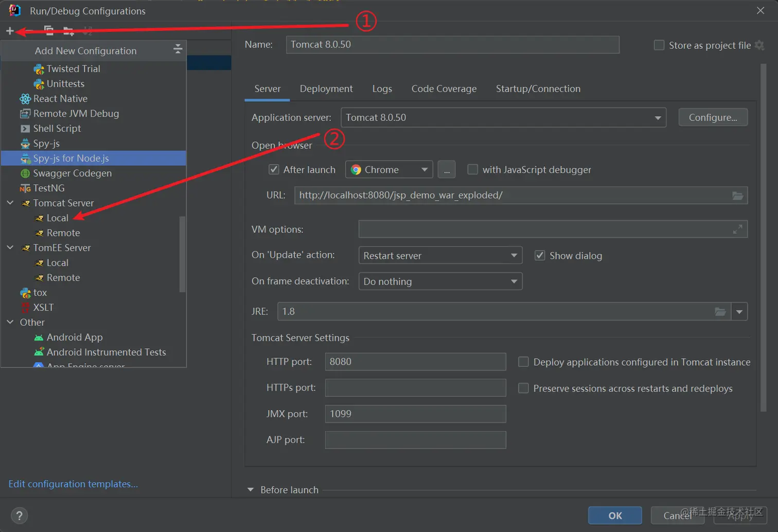778x532 pixels.
Task: Click the Android App icon
Action: point(39,338)
